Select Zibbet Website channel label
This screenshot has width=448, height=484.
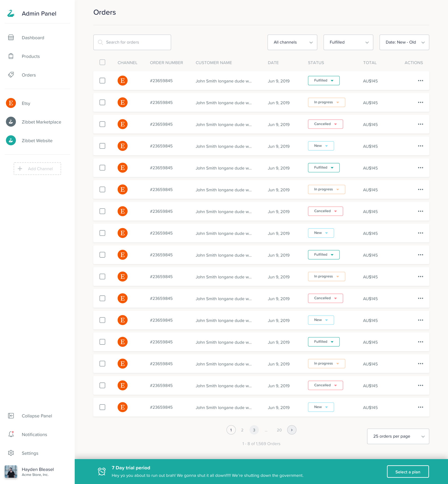coord(37,141)
